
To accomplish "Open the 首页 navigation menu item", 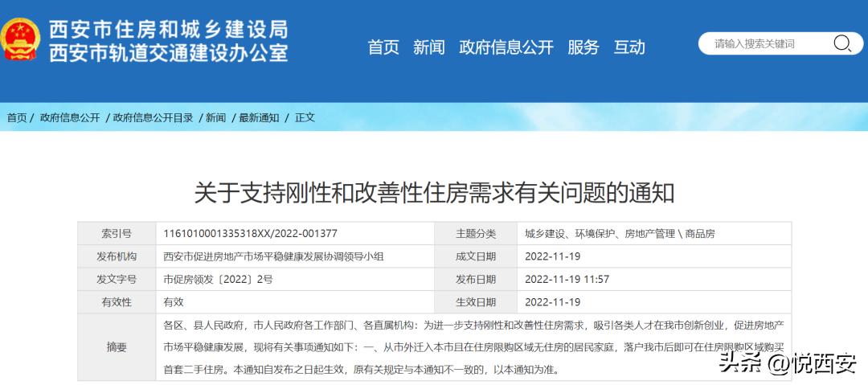I will coord(383,47).
